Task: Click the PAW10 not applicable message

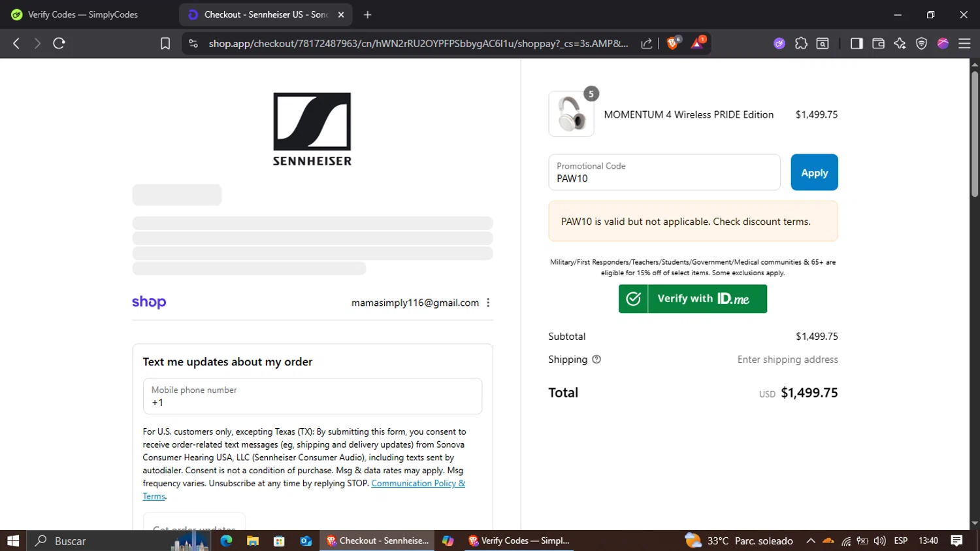Action: click(x=693, y=222)
